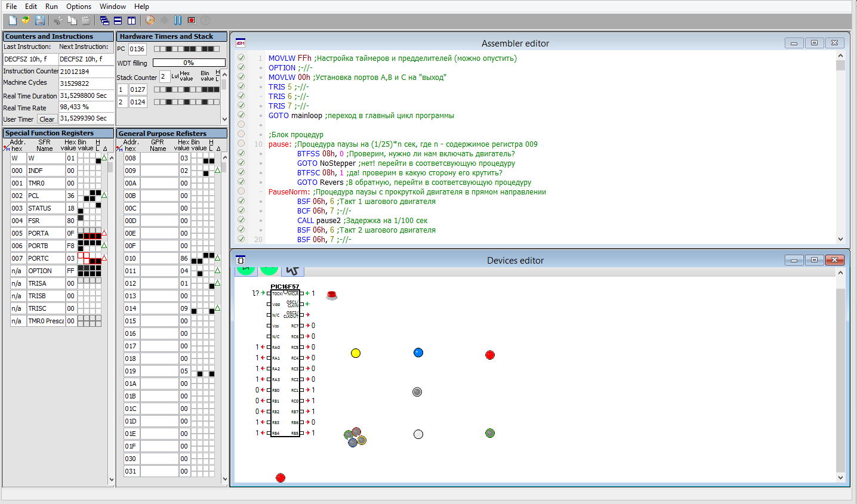Click the W register hex value field
Image resolution: width=857 pixels, height=504 pixels.
[x=71, y=158]
